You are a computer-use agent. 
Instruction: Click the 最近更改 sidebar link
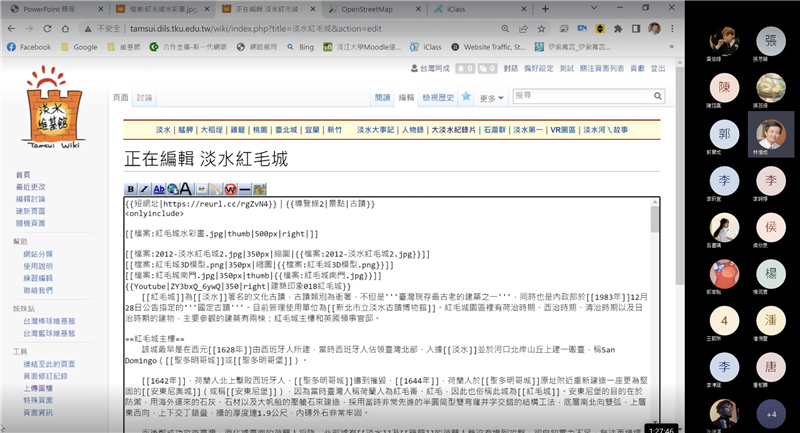click(31, 187)
